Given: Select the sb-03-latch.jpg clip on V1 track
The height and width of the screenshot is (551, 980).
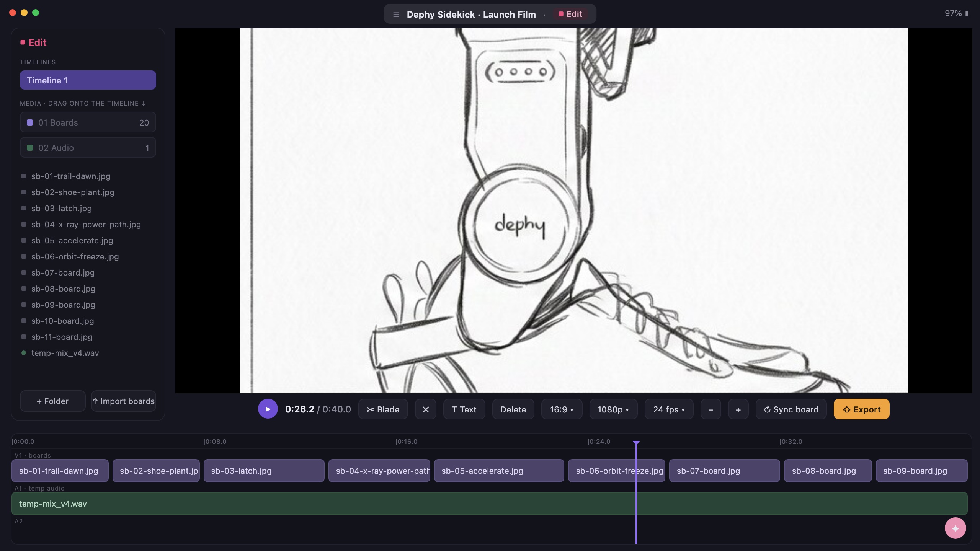Looking at the screenshot, I should pyautogui.click(x=264, y=471).
